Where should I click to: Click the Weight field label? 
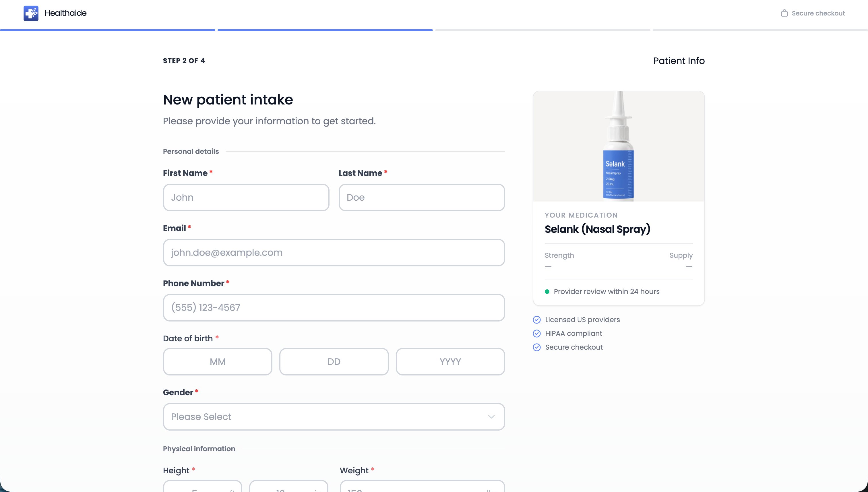tap(354, 471)
